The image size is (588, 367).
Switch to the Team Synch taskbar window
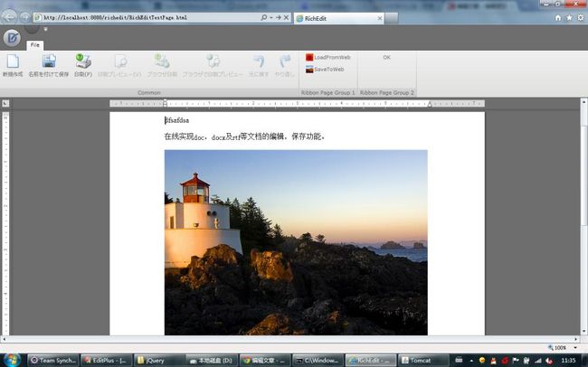click(53, 361)
